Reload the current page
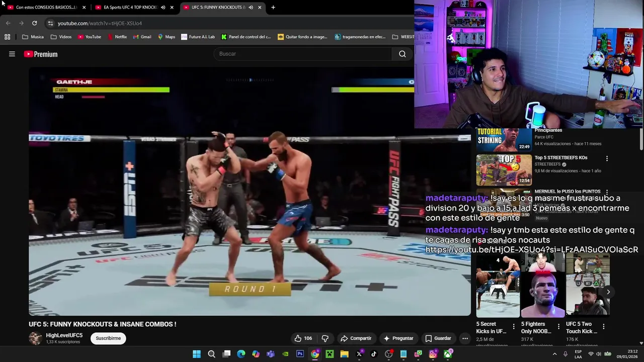Viewport: 644px width, 362px height. [34, 23]
